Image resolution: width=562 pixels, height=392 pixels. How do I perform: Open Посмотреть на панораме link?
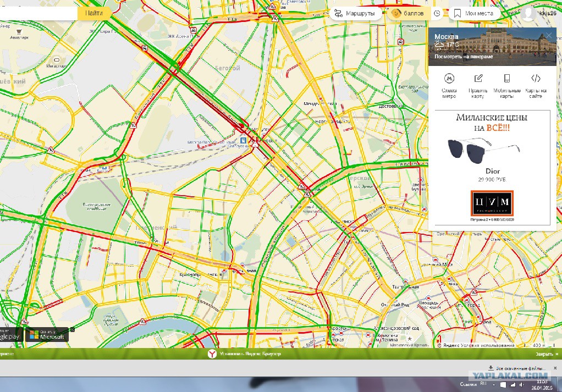464,57
